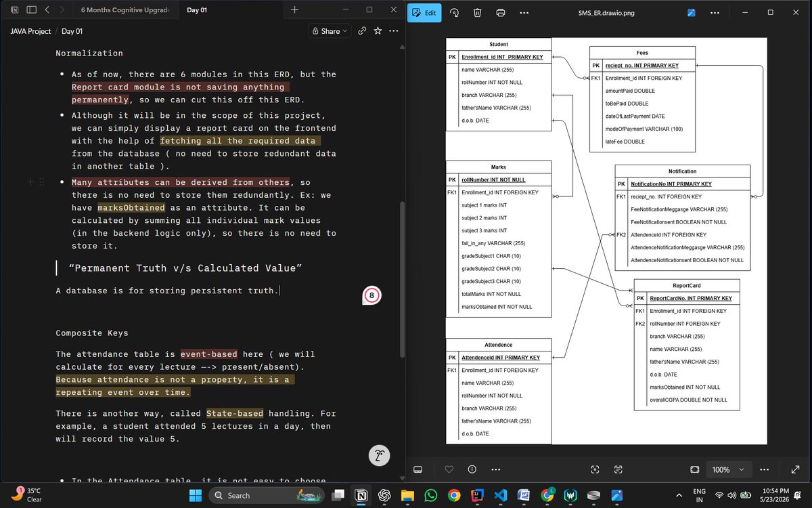Viewport: 812px width, 508px height.
Task: Go back with the Notion back arrow
Action: [47, 10]
